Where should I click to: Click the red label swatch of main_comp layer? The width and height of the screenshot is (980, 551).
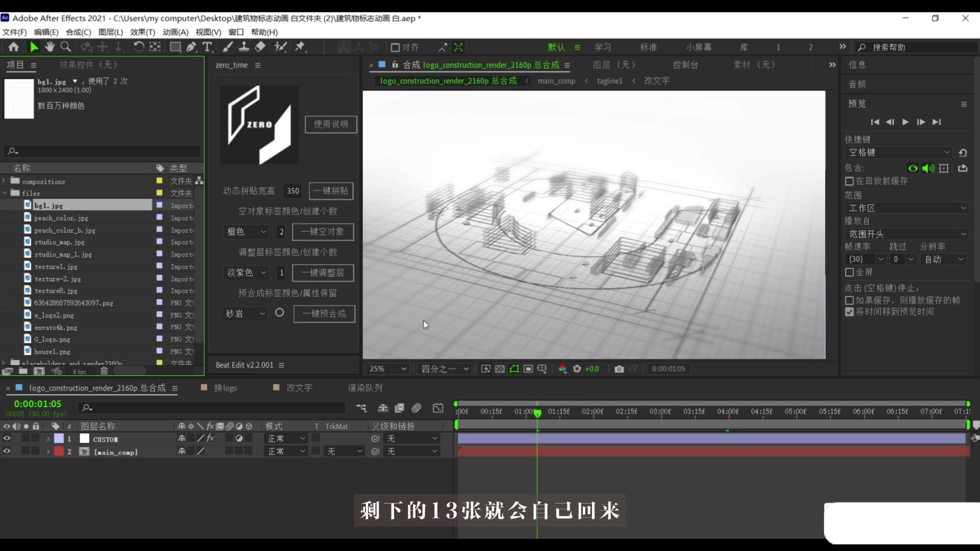(59, 452)
